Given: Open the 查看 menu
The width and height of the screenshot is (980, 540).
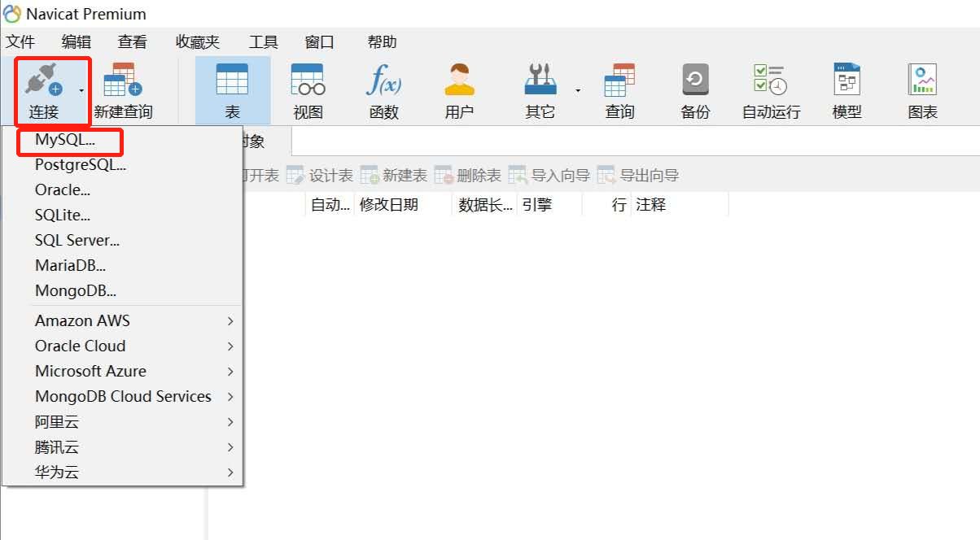Looking at the screenshot, I should point(133,42).
